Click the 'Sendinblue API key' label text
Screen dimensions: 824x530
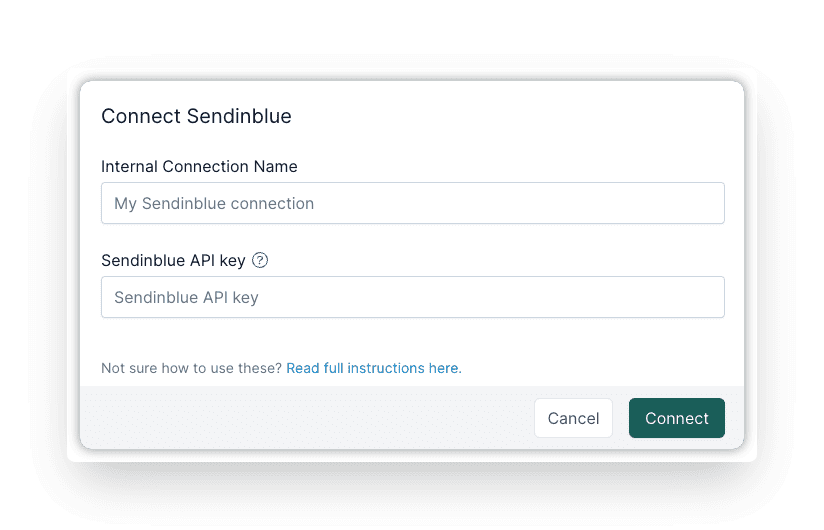tap(173, 261)
